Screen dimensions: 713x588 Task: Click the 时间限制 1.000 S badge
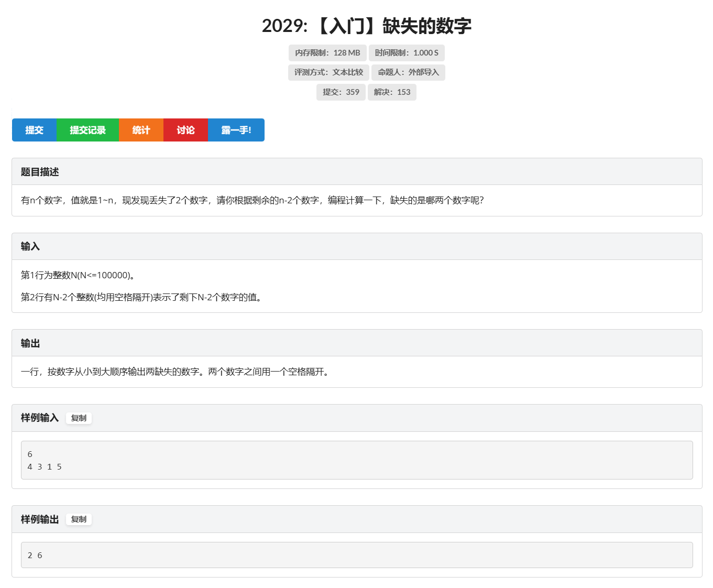tap(407, 53)
